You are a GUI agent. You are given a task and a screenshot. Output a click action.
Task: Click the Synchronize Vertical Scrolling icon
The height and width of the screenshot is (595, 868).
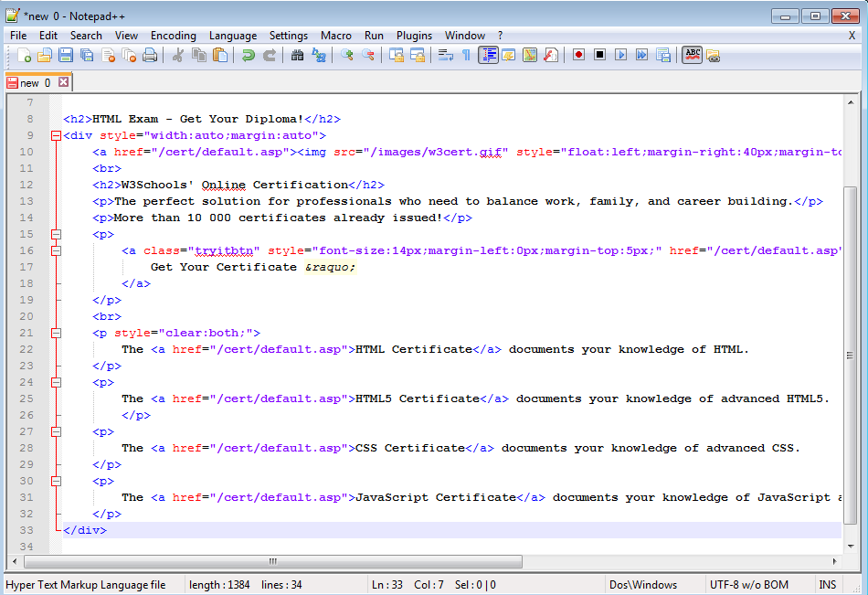tap(397, 55)
